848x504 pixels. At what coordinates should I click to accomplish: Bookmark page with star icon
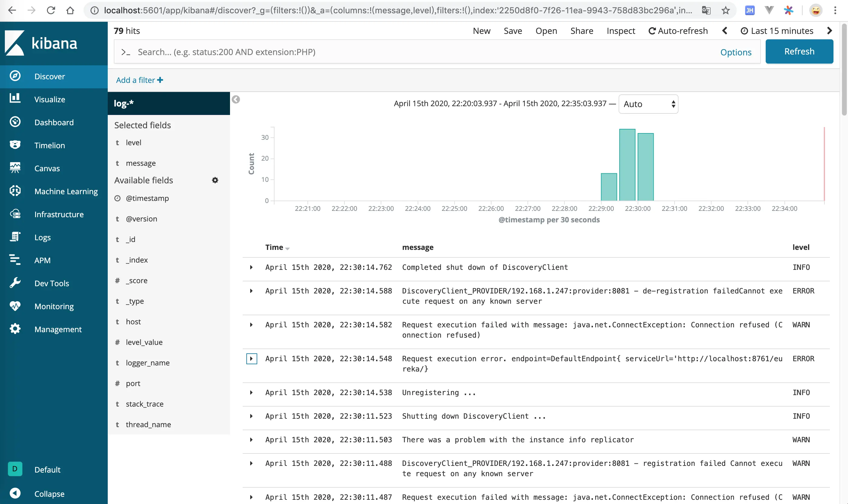(x=726, y=11)
